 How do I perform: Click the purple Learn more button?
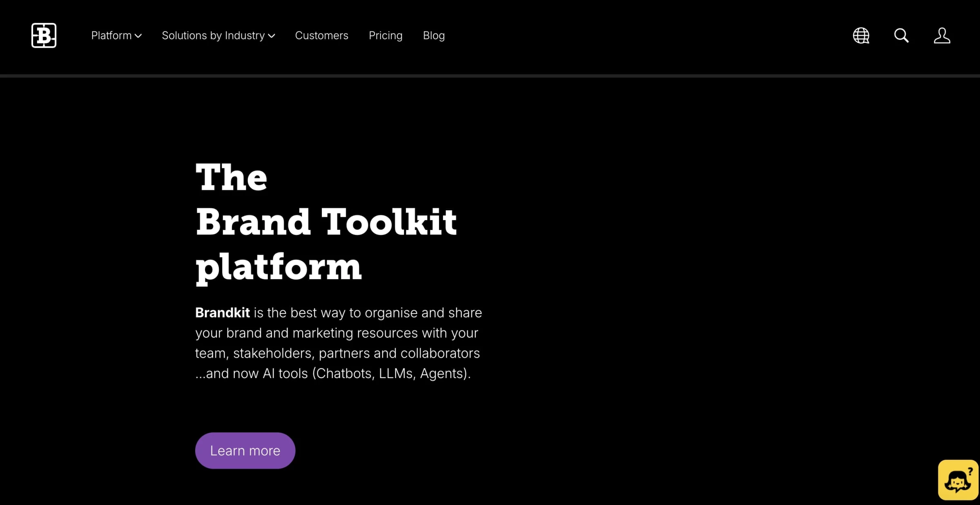[x=245, y=450]
